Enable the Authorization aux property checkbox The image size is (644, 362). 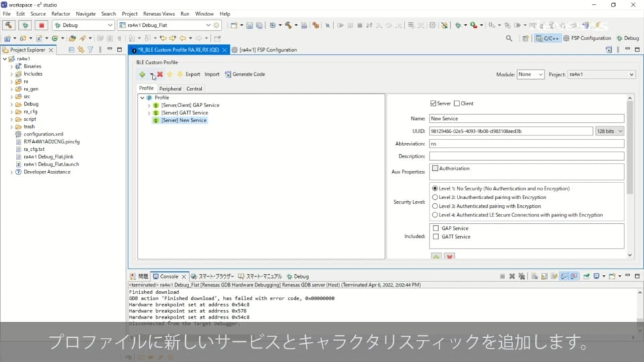pyautogui.click(x=435, y=168)
